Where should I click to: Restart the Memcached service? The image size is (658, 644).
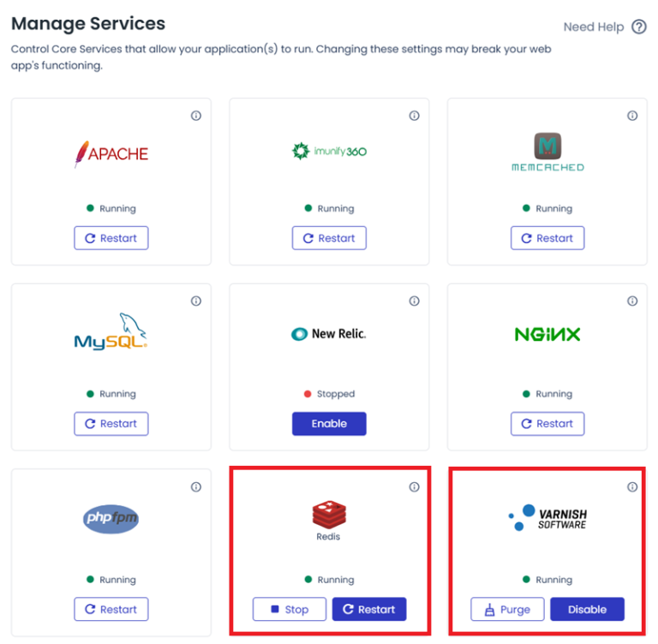(547, 238)
